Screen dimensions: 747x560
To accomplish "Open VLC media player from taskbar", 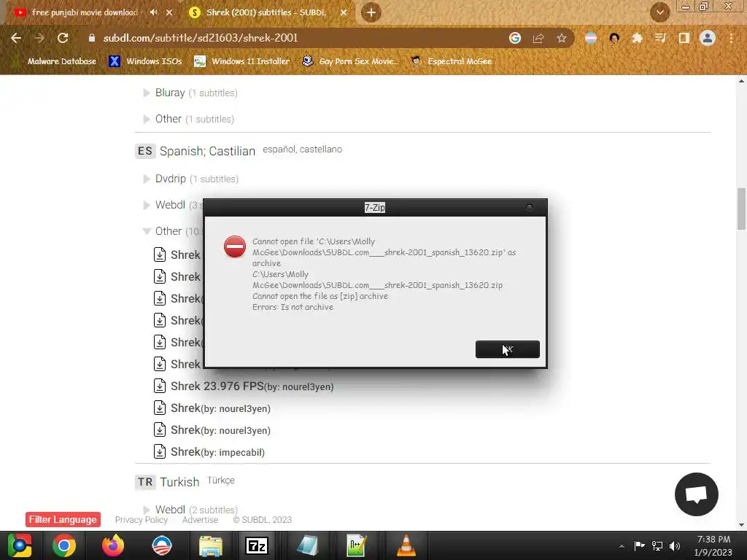I will point(406,545).
